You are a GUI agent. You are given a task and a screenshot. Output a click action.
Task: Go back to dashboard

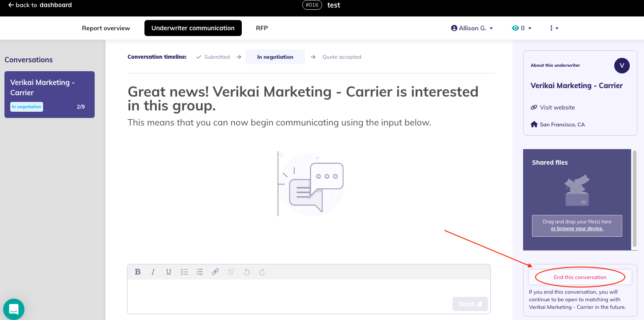(x=40, y=5)
